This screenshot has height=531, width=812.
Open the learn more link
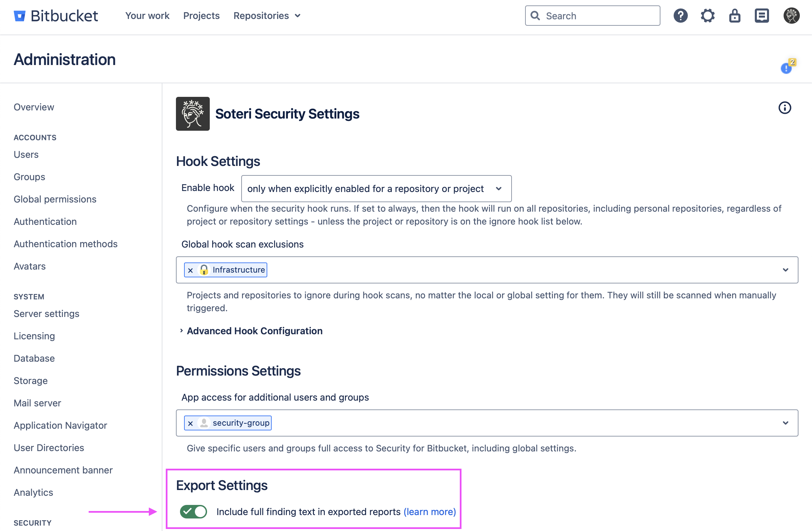pos(430,512)
